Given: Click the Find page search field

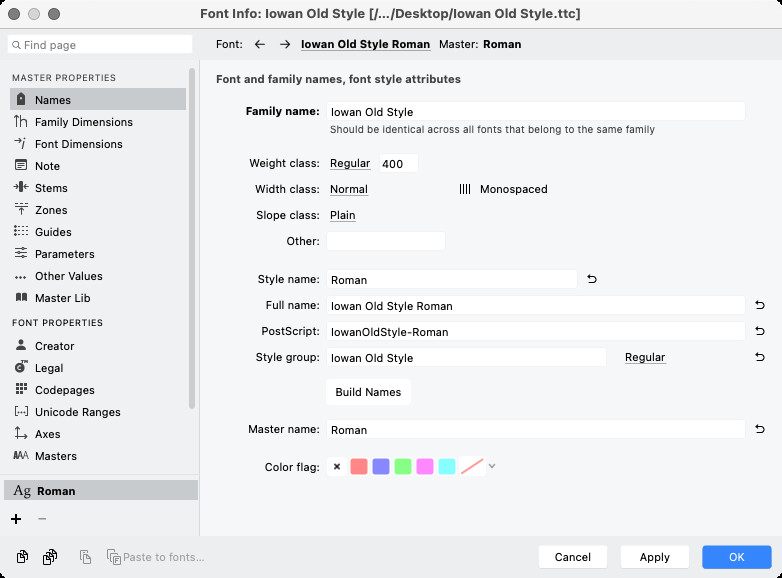Looking at the screenshot, I should pyautogui.click(x=100, y=44).
